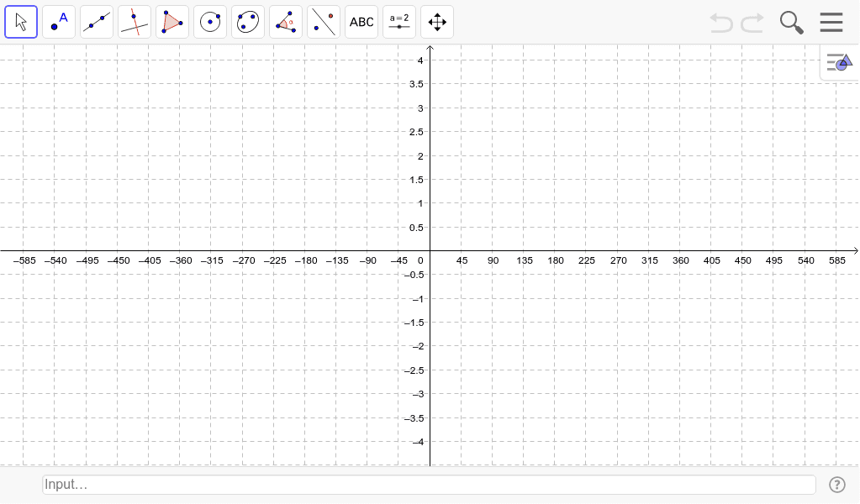The image size is (860, 504).
Task: Click the x-axis label –360
Action: 181,260
